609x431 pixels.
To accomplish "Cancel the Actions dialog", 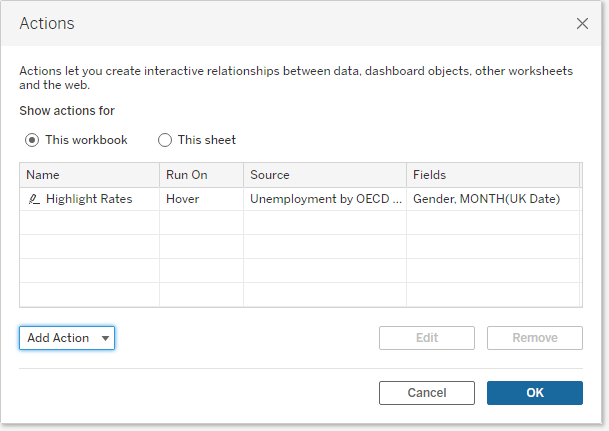I will tap(427, 393).
